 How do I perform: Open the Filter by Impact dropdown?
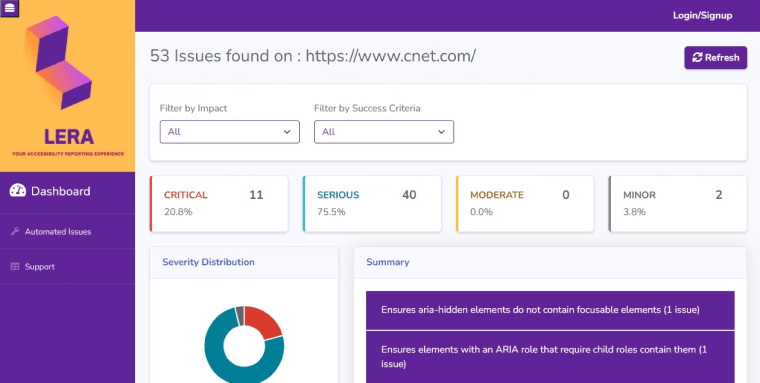click(x=230, y=132)
